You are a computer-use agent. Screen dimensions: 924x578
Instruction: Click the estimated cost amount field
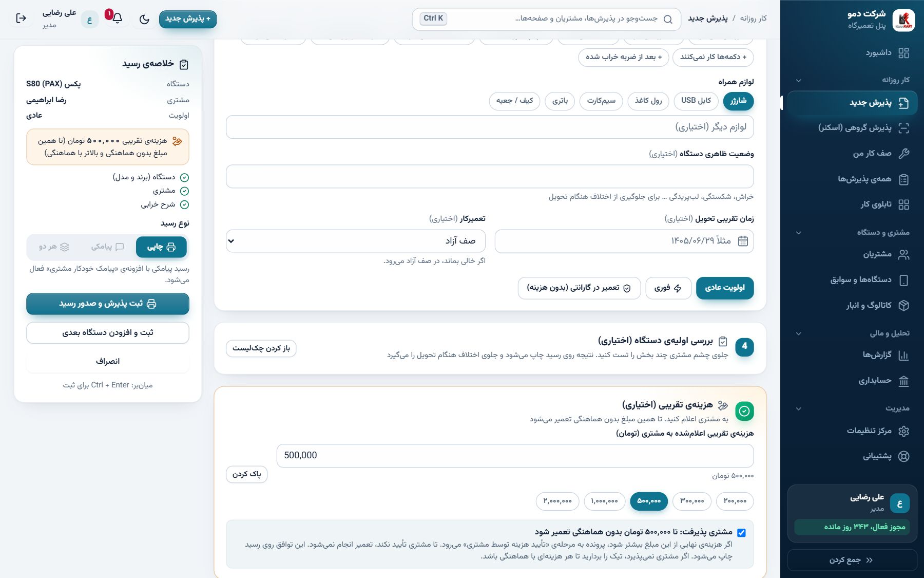coord(515,456)
